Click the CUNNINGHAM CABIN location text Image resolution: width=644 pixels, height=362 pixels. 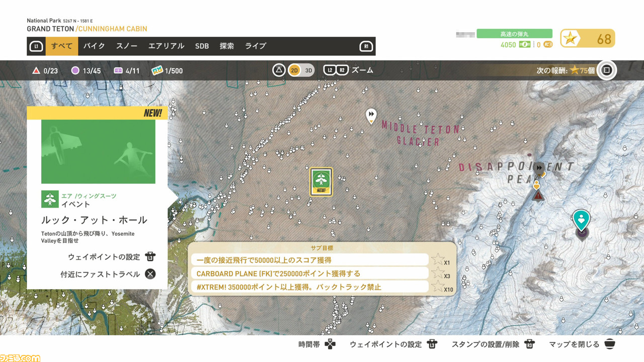113,29
